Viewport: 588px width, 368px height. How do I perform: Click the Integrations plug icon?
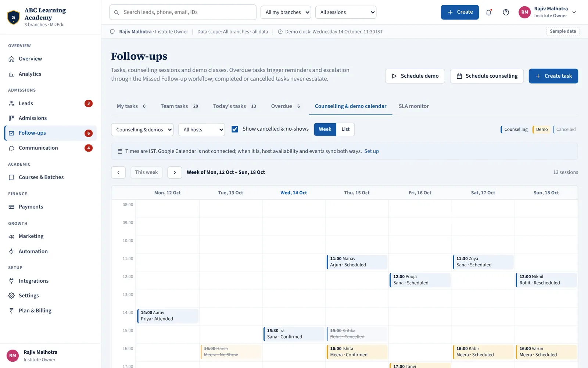click(11, 281)
